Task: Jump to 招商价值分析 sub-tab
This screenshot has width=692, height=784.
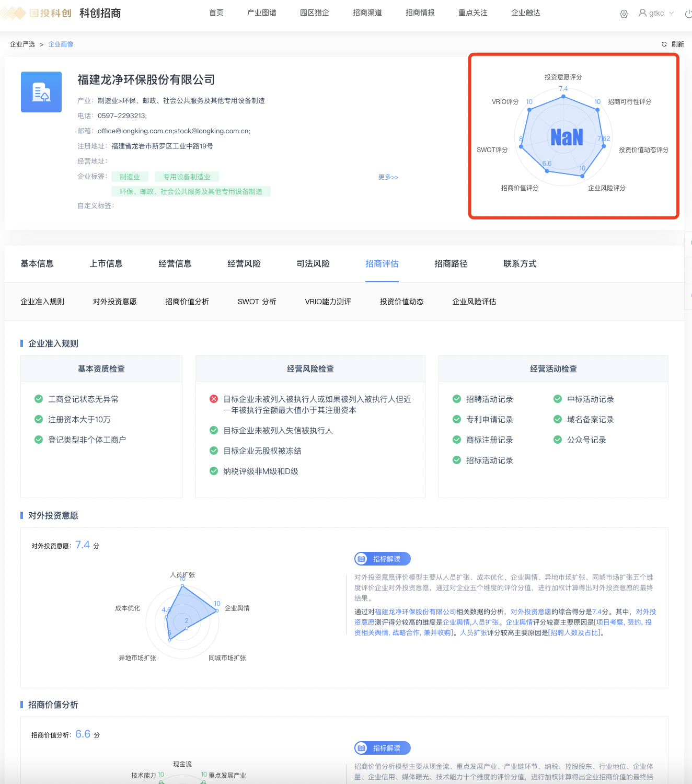Action: pyautogui.click(x=187, y=302)
